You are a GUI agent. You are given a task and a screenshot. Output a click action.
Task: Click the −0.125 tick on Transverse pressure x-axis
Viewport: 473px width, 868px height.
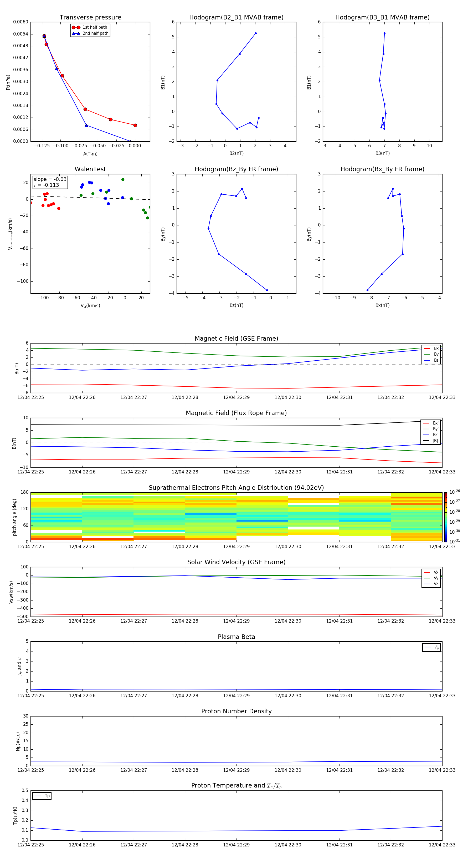(42, 146)
